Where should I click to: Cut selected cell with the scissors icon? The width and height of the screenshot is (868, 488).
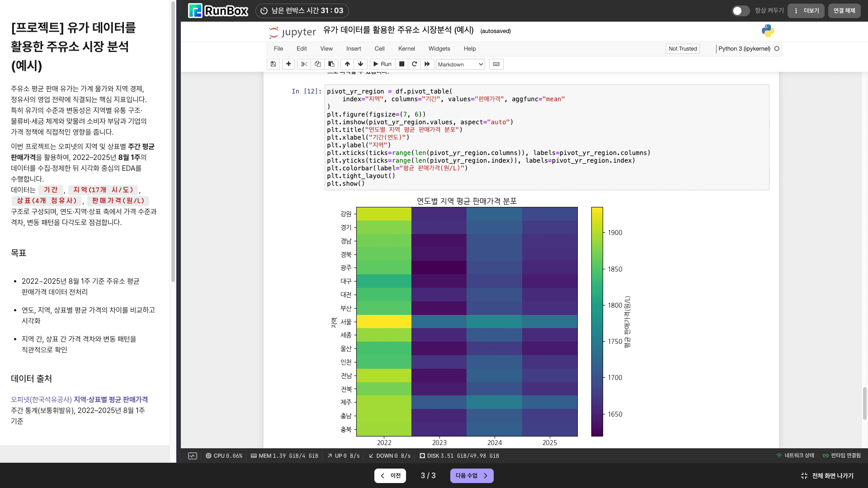(x=304, y=64)
